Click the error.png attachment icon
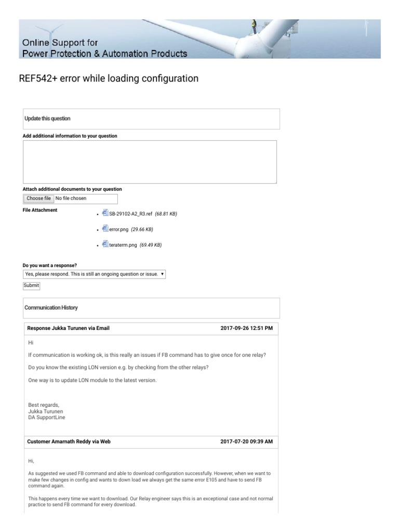This screenshot has height=532, width=399. coord(105,229)
